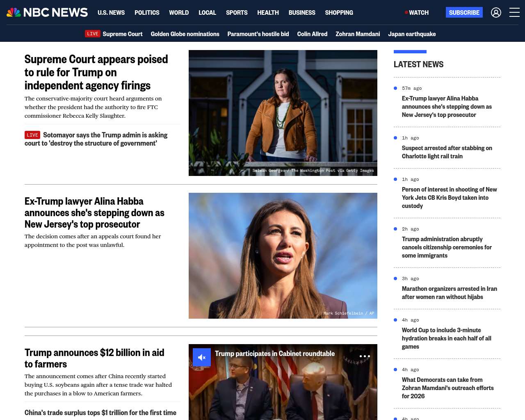Image resolution: width=525 pixels, height=420 pixels.
Task: Open the video more options dots
Action: (x=365, y=356)
